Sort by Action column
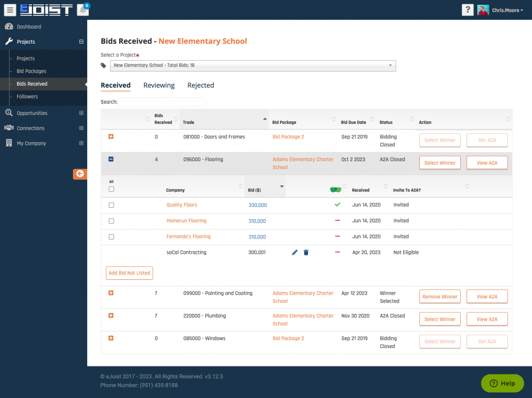This screenshot has height=398, width=532. click(508, 119)
